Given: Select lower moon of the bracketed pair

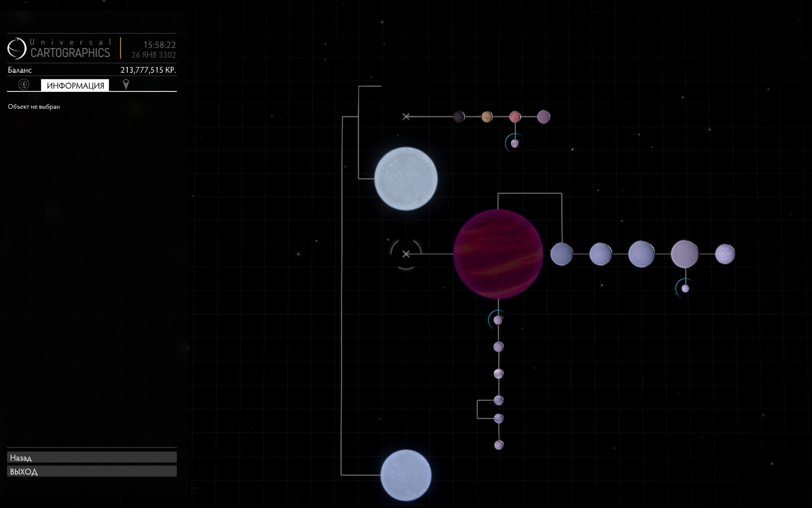Looking at the screenshot, I should click(499, 418).
